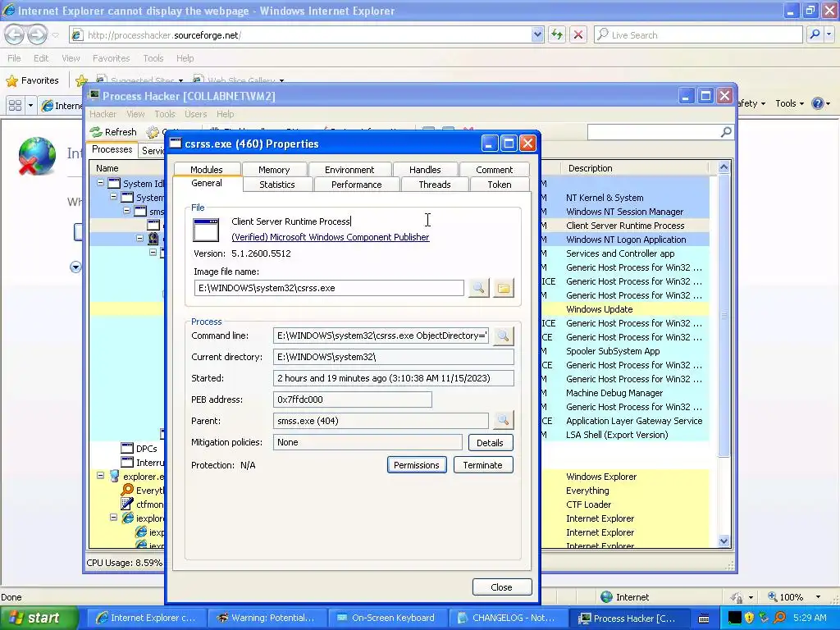This screenshot has height=630, width=840.
Task: Click the Live Search magnifier button
Action: point(815,34)
